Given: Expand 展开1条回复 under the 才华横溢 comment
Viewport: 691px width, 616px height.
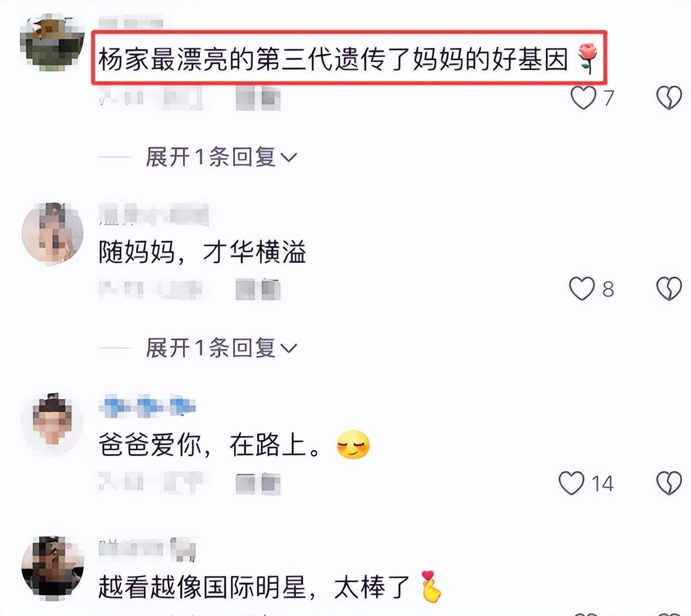Looking at the screenshot, I should pos(221,348).
